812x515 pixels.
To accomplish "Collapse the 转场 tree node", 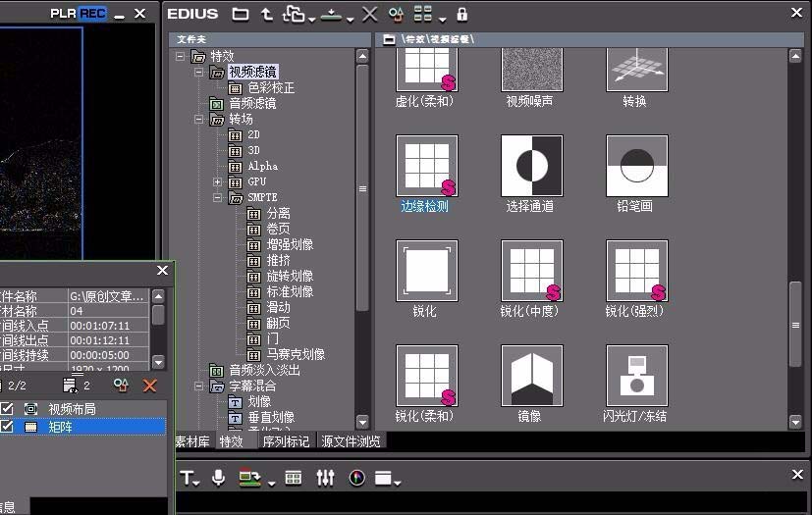I will 199,119.
